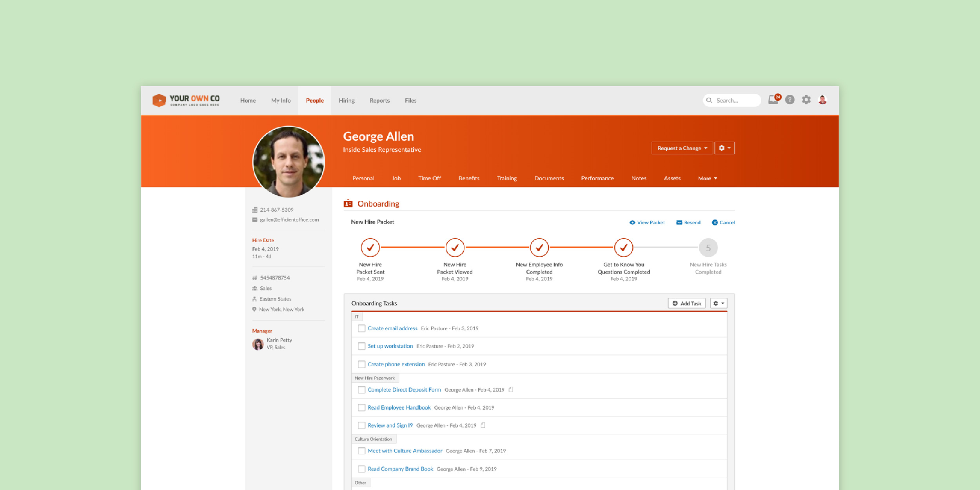Viewport: 980px width, 490px height.
Task: Click the help question mark icon
Action: point(790,100)
